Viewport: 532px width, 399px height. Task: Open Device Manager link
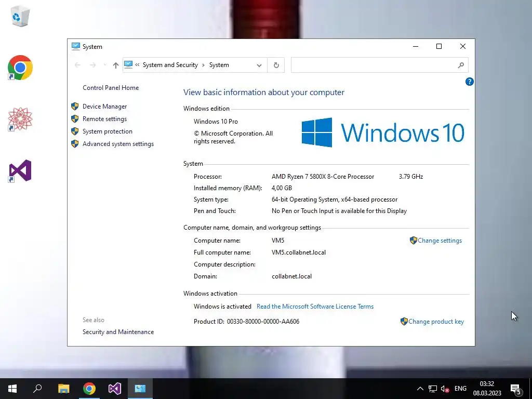[x=104, y=107]
